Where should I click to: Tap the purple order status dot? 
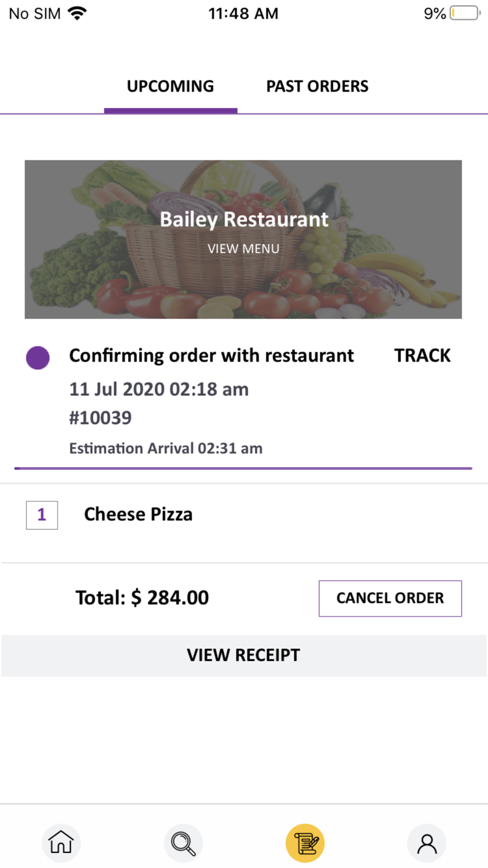pyautogui.click(x=38, y=358)
